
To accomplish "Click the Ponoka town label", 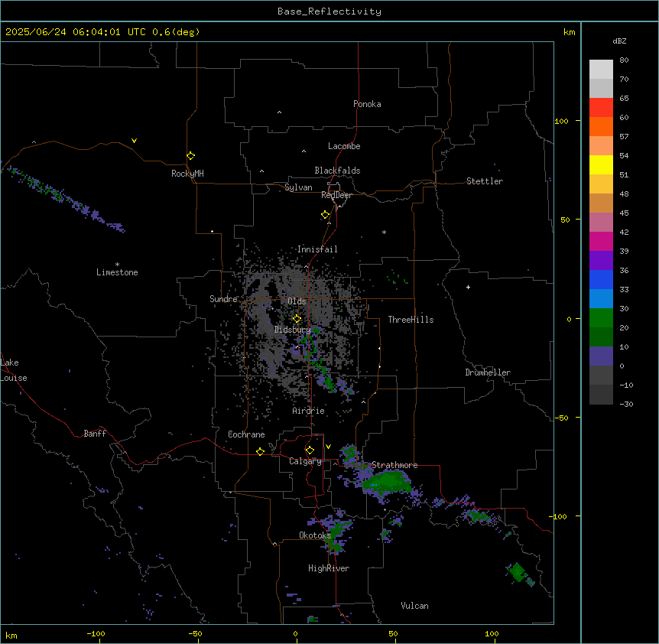I will coord(367,104).
